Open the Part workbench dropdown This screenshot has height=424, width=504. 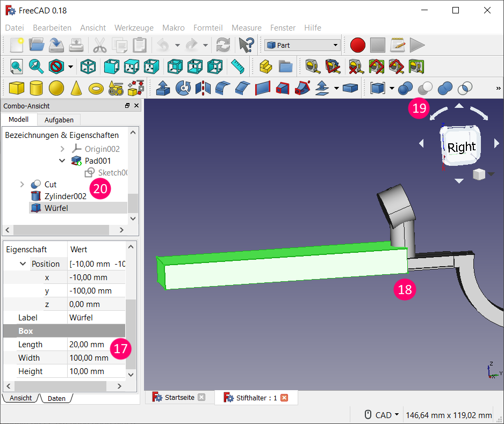[302, 45]
